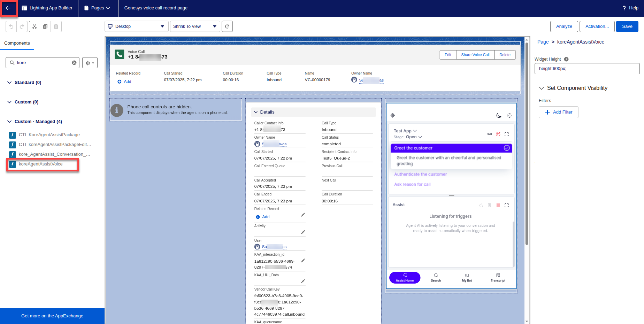The height and width of the screenshot is (324, 644).
Task: Switch to Assist Home tab
Action: [x=405, y=278]
